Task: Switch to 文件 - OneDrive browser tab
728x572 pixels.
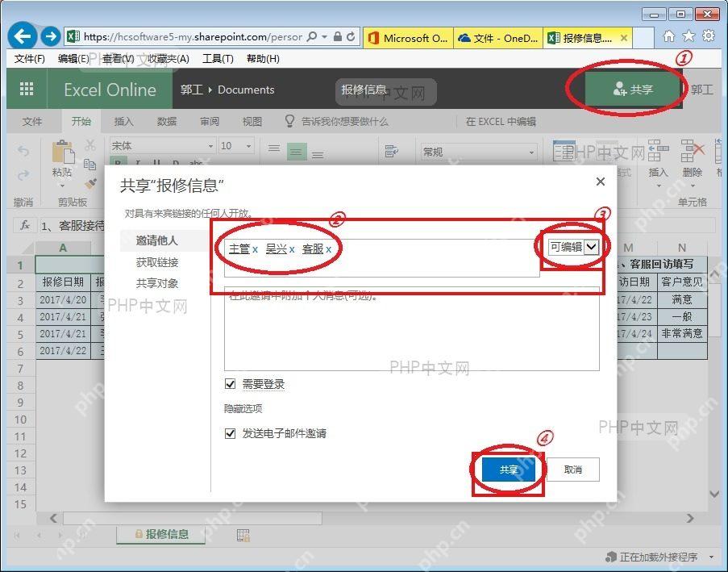Action: (x=498, y=38)
